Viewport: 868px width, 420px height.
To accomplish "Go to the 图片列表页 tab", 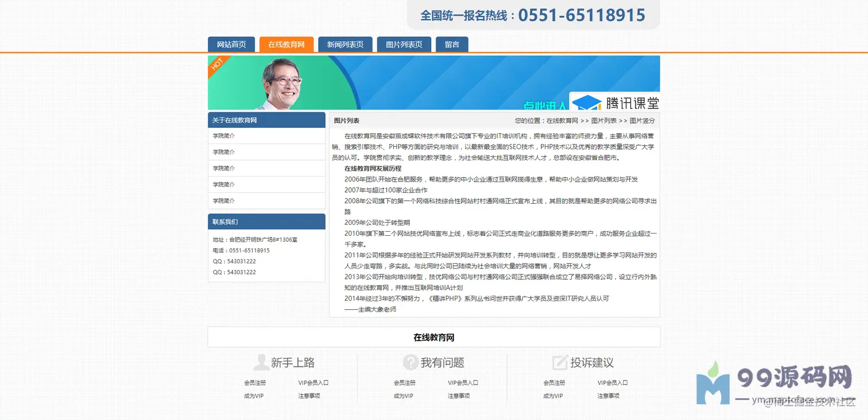I will pos(404,45).
